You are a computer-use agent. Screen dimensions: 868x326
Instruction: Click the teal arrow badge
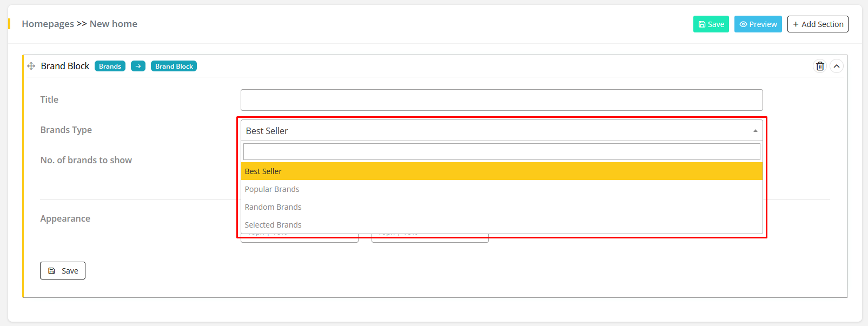(x=138, y=66)
